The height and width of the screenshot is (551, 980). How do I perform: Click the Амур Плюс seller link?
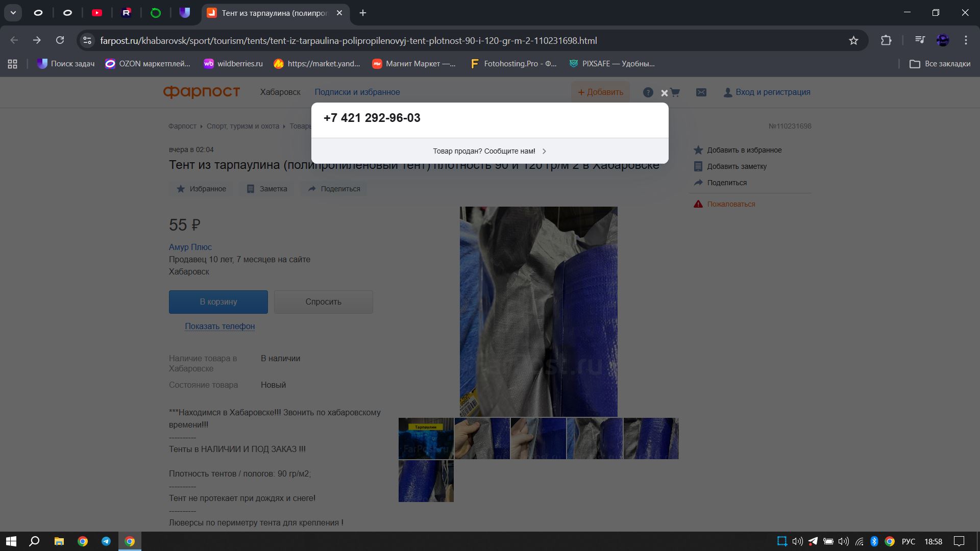[x=190, y=247]
